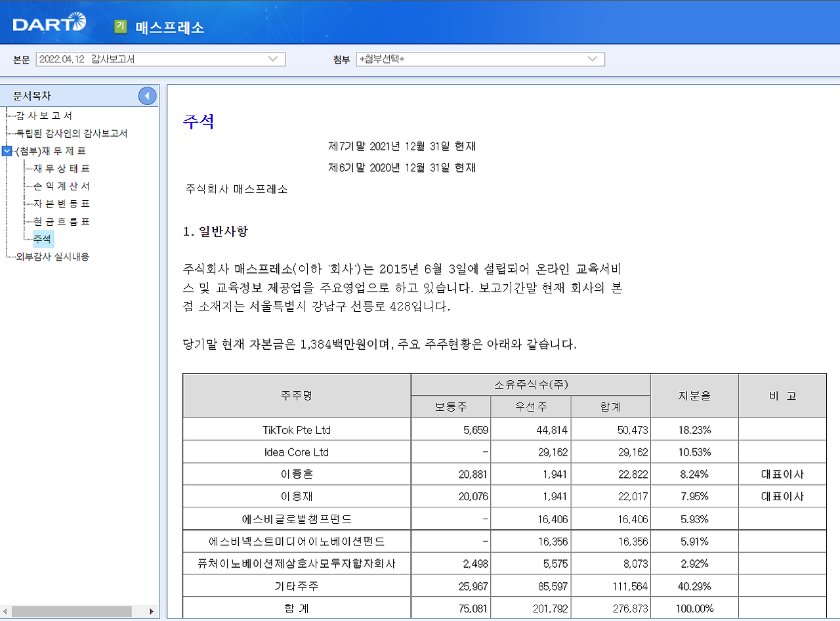Click the 합계 sub-header
This screenshot has height=621, width=840.
coord(611,407)
